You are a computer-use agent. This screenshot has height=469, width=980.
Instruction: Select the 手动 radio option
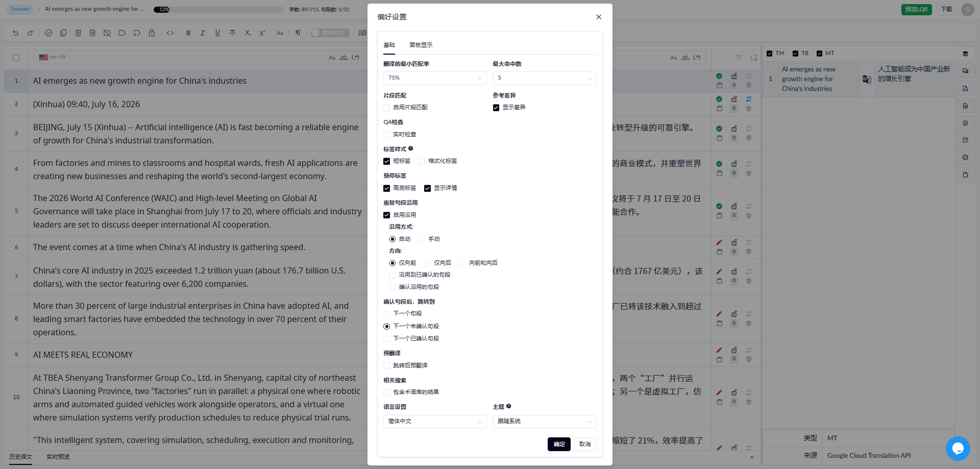click(422, 239)
